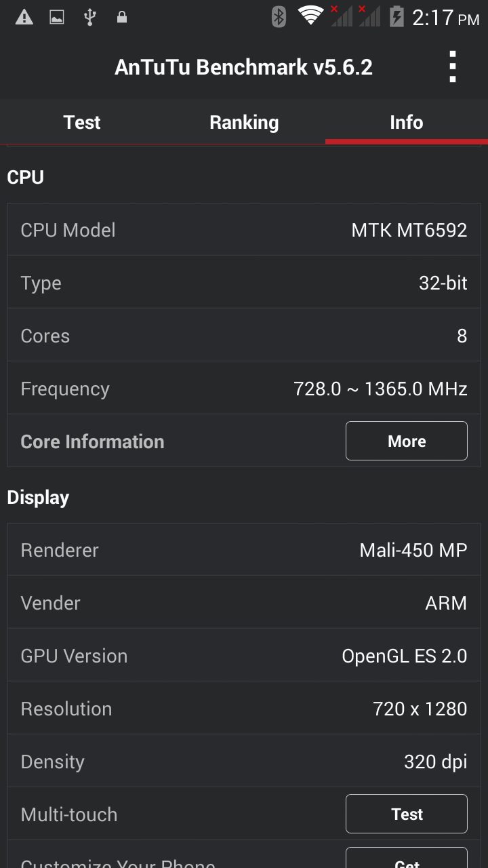
Task: Tap the Wi-Fi signal icon
Action: click(311, 16)
